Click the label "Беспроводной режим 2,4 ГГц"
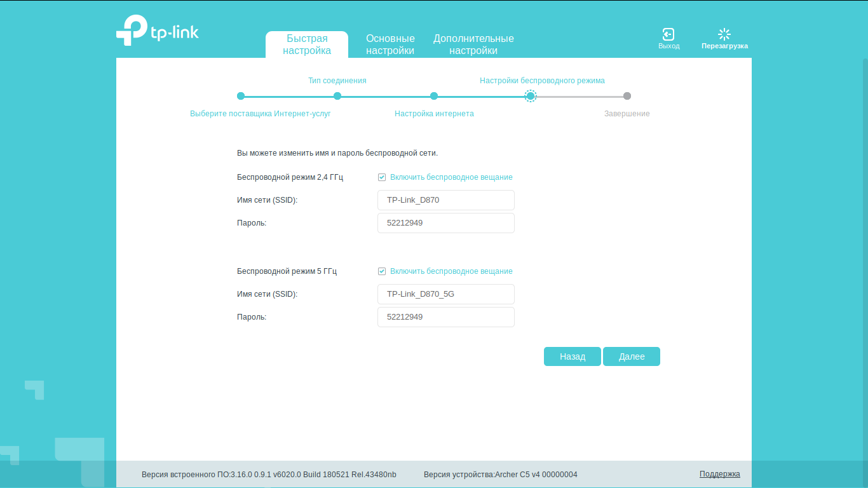868x488 pixels. point(290,177)
